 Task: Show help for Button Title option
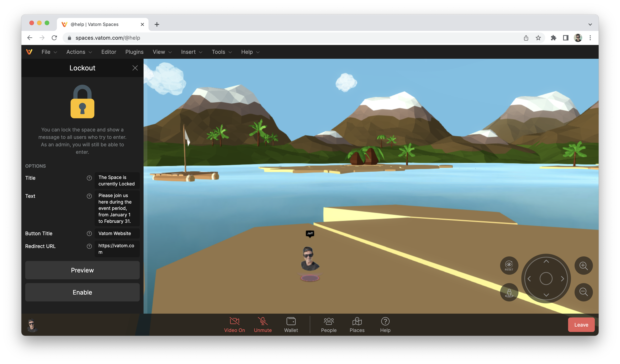(x=89, y=233)
